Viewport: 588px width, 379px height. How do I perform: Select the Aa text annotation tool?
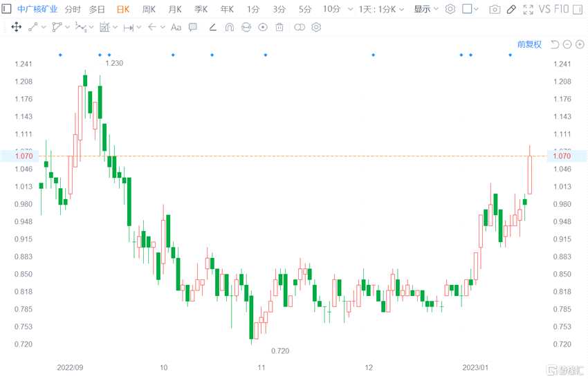click(176, 27)
